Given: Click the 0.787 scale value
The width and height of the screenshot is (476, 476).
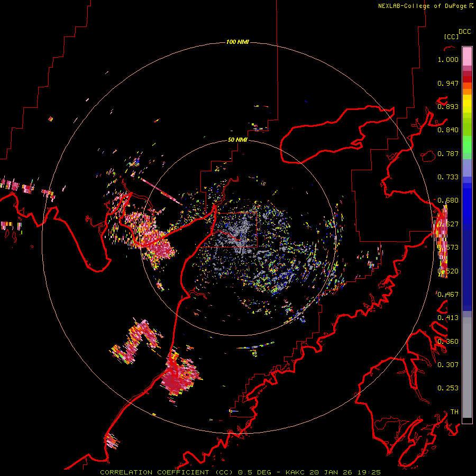Looking at the screenshot, I should click(x=448, y=153).
